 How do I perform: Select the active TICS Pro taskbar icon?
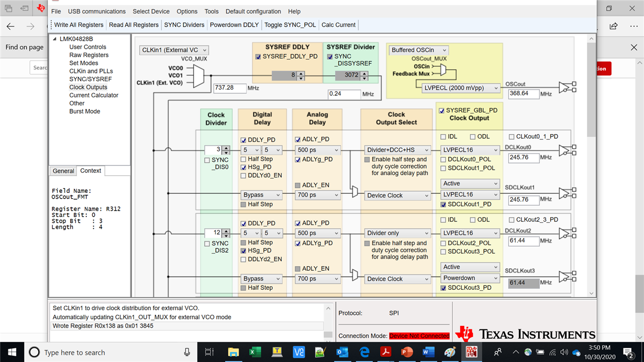[x=472, y=352]
